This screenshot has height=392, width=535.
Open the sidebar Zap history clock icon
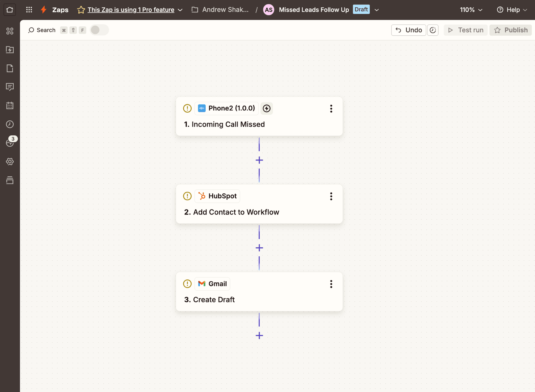(10, 124)
